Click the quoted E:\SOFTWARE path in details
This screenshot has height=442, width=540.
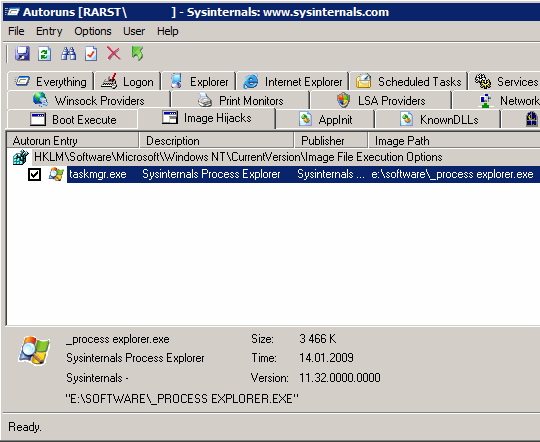tap(182, 399)
